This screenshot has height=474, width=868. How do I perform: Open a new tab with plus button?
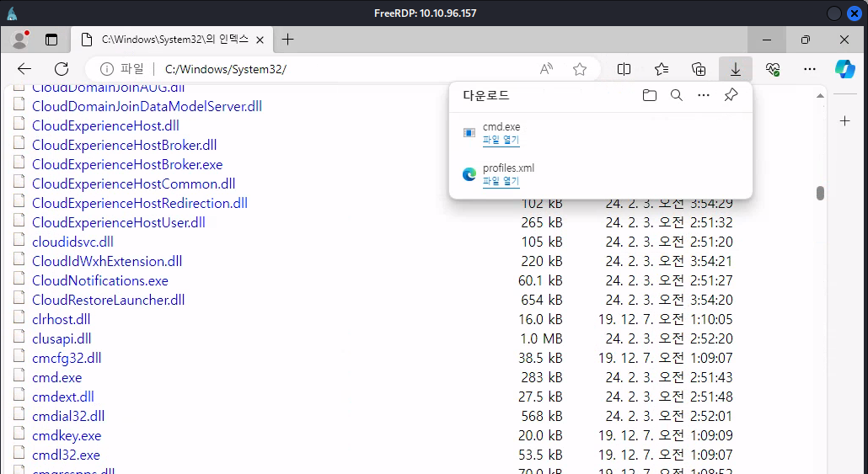tap(288, 40)
